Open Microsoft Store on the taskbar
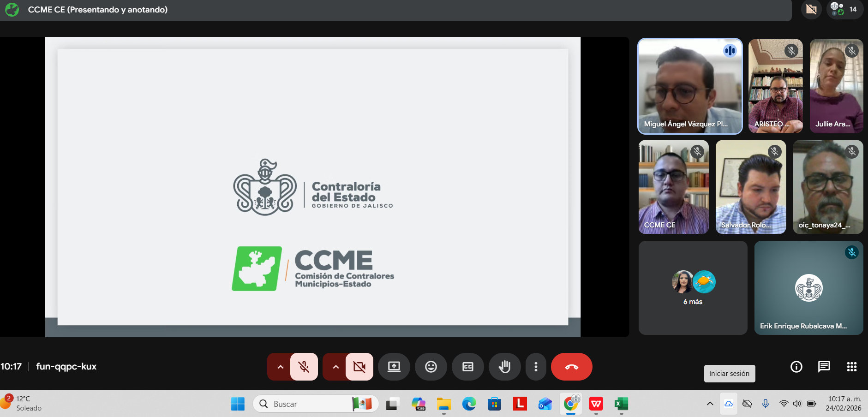Viewport: 868px width, 417px height. (x=494, y=404)
